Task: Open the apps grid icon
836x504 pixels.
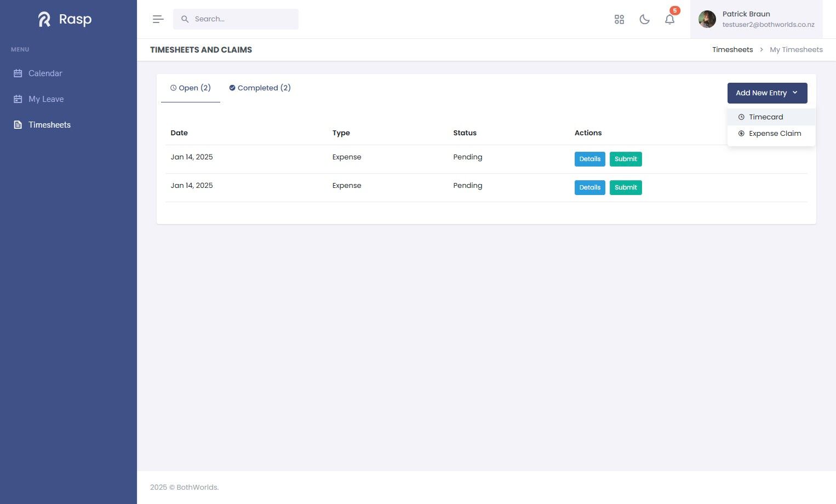Action: 619,19
